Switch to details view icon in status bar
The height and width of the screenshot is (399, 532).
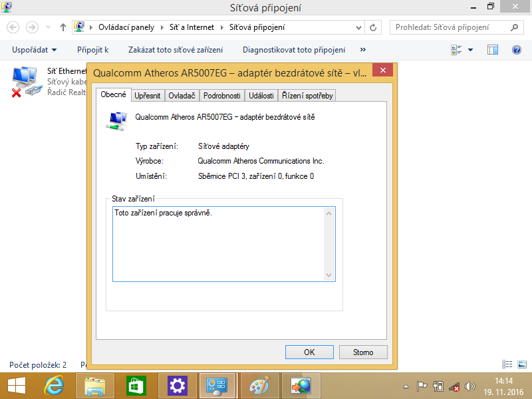click(x=507, y=364)
